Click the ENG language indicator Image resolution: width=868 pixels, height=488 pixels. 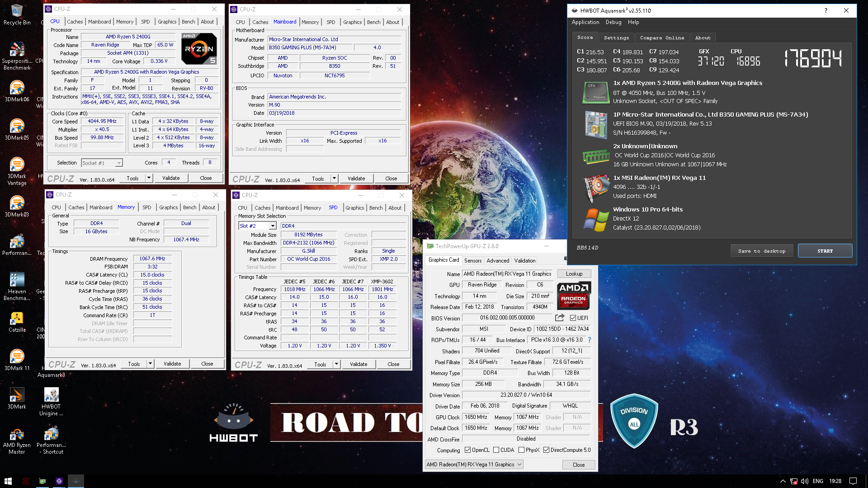pyautogui.click(x=818, y=481)
